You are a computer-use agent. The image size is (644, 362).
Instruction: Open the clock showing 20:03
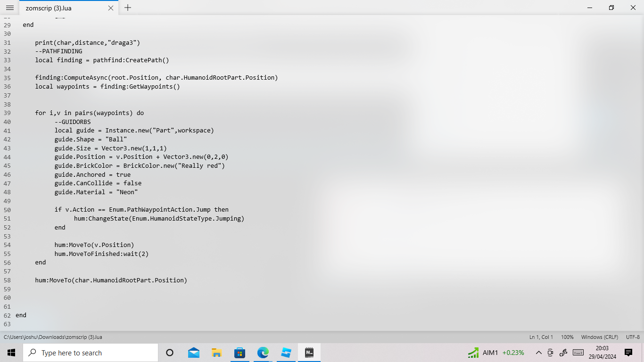tap(602, 353)
